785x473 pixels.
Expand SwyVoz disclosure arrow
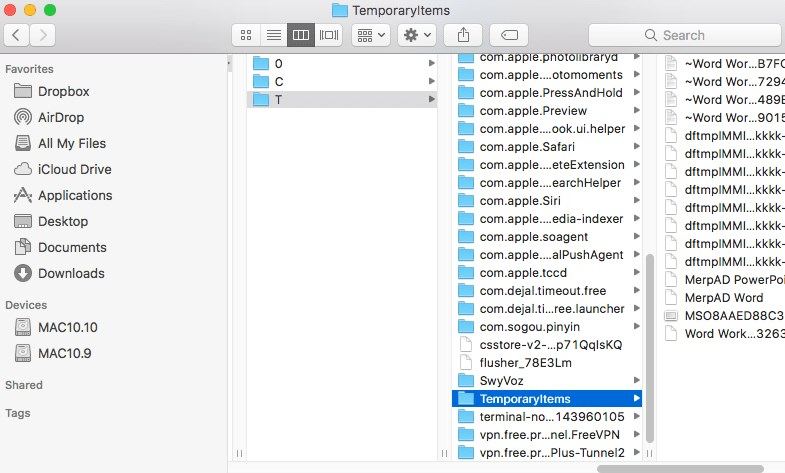point(636,381)
